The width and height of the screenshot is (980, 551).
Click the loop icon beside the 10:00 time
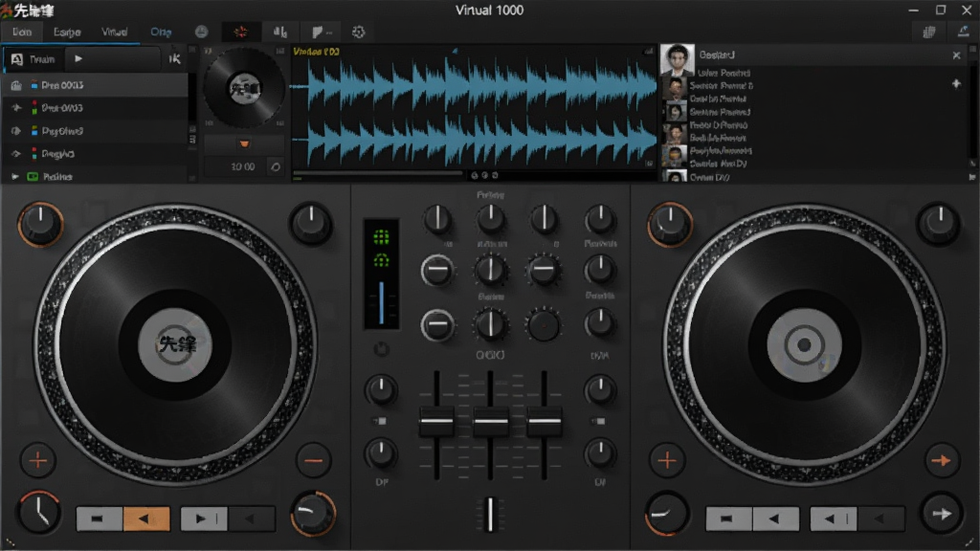(275, 166)
